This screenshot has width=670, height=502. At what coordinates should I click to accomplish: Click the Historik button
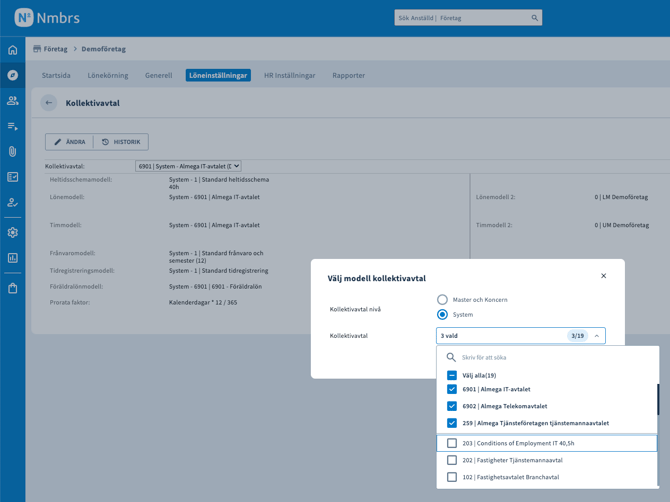point(121,142)
